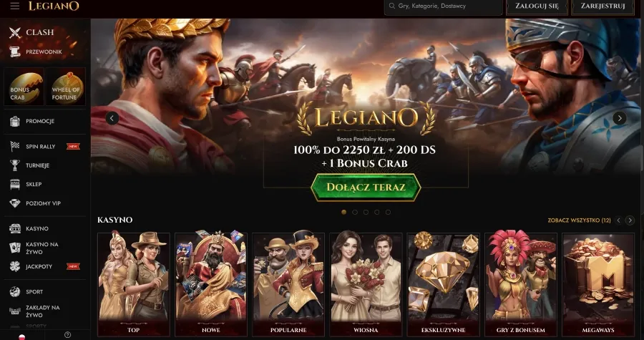Image resolution: width=644 pixels, height=340 pixels.
Task: Open the hamburger menu icon
Action: click(x=15, y=6)
